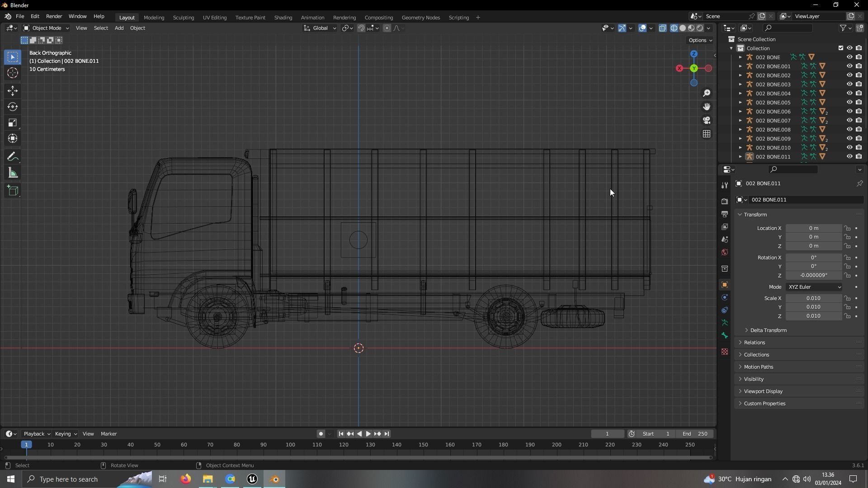Image resolution: width=868 pixels, height=488 pixels.
Task: Switch orthographic perspective grid icon
Action: point(706,134)
